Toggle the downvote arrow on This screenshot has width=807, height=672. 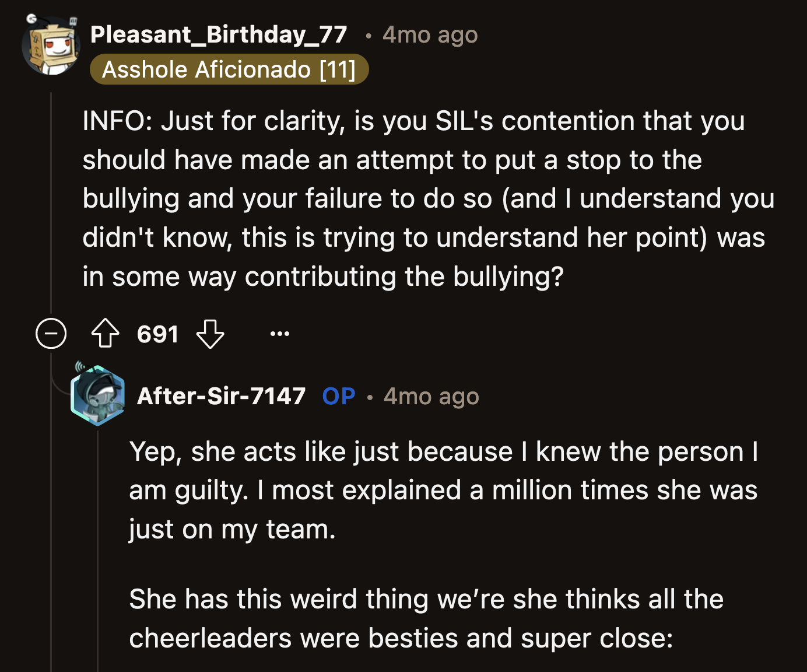[x=210, y=334]
